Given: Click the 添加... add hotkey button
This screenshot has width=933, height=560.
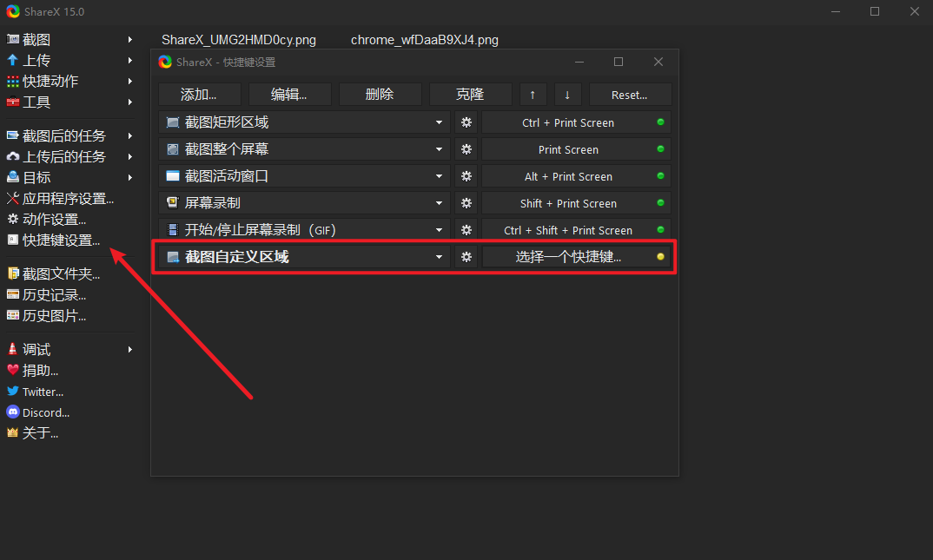Looking at the screenshot, I should pyautogui.click(x=199, y=95).
